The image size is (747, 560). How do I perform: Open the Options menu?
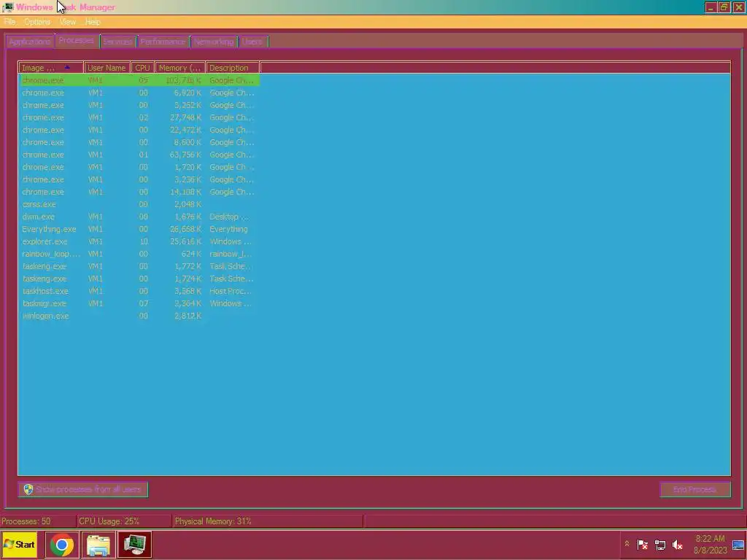tap(37, 22)
